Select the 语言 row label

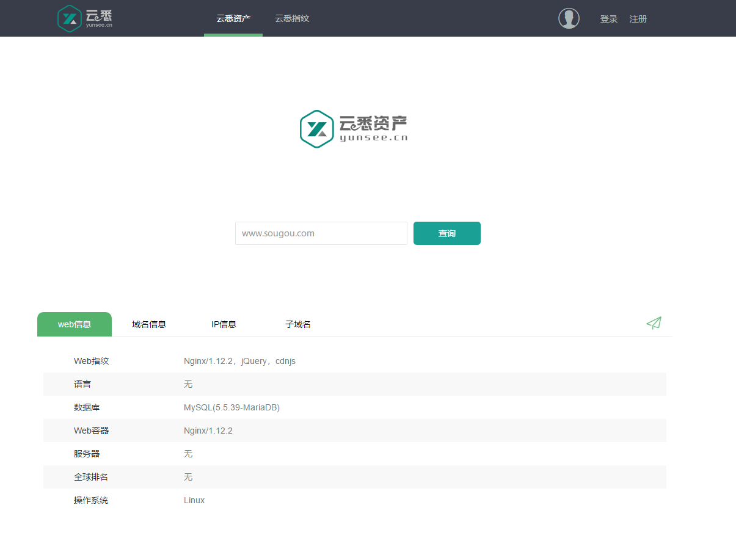82,384
